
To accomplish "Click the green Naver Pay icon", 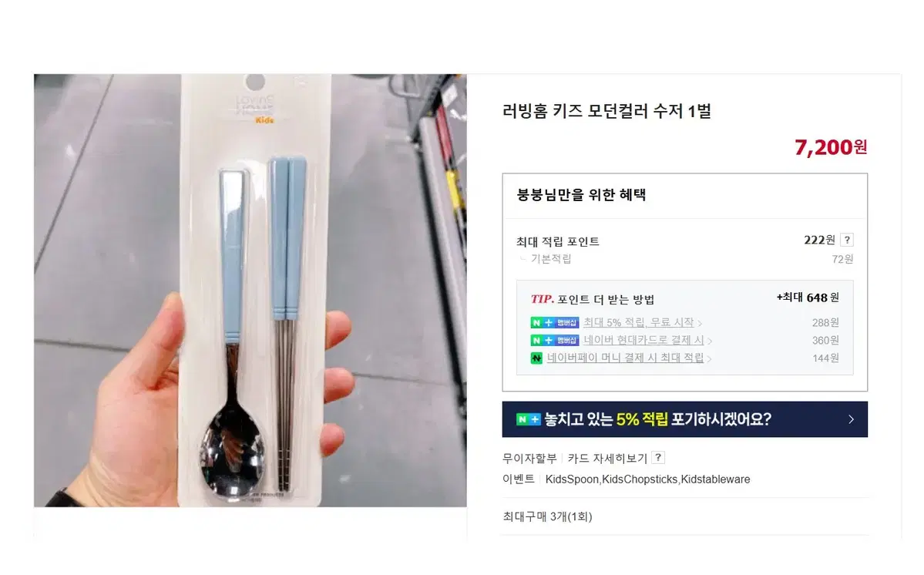I will 536,358.
